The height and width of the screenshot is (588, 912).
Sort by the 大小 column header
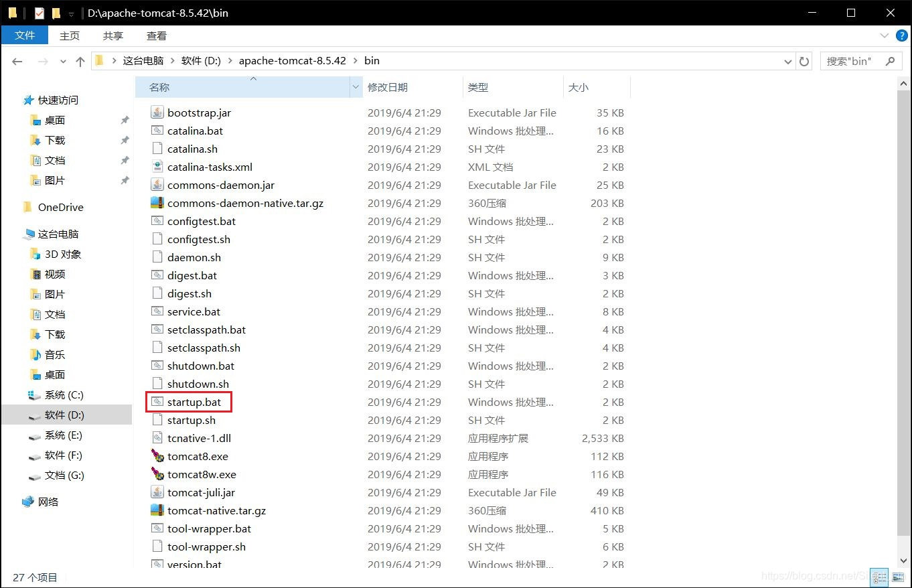tap(597, 87)
